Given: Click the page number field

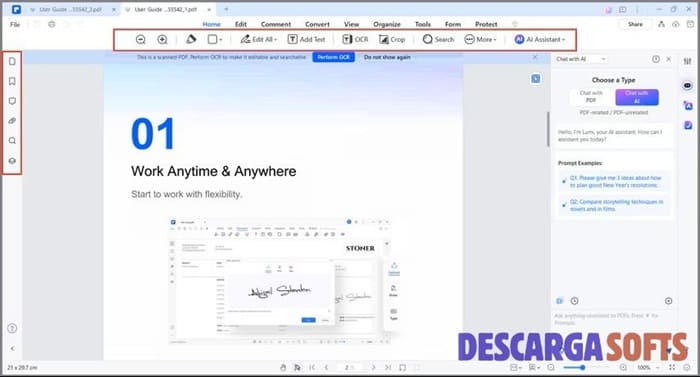Looking at the screenshot, I should 350,367.
